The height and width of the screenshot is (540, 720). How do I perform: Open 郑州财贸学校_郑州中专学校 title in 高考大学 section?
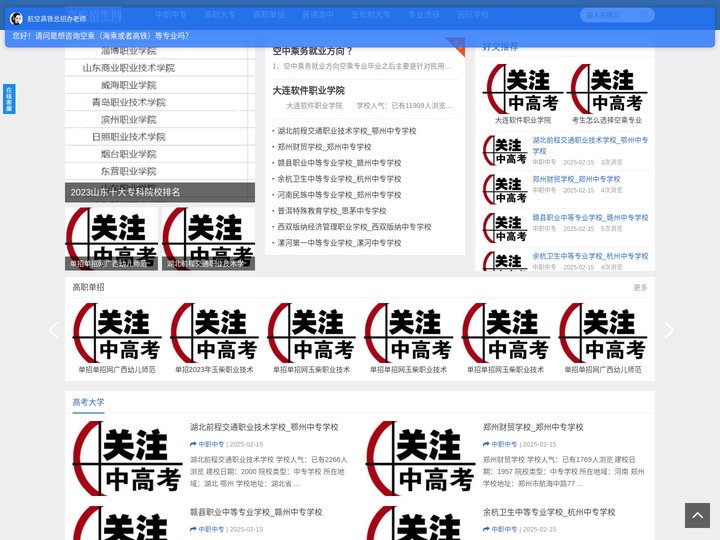533,427
